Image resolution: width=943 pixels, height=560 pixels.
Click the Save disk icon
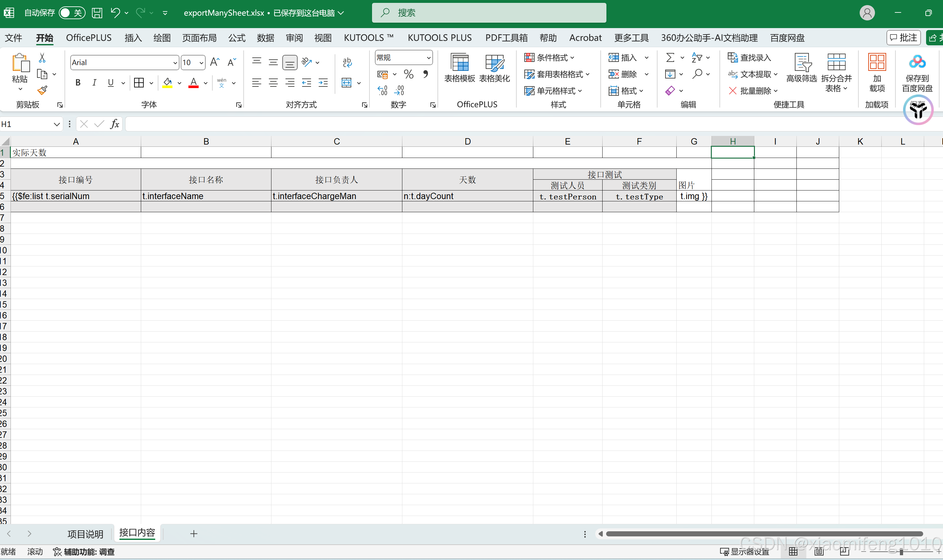click(x=97, y=13)
